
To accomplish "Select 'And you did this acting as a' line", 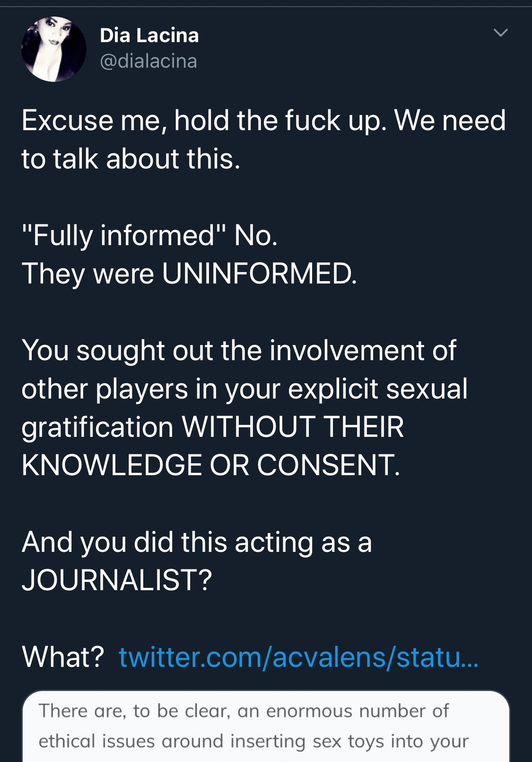I will [x=197, y=542].
